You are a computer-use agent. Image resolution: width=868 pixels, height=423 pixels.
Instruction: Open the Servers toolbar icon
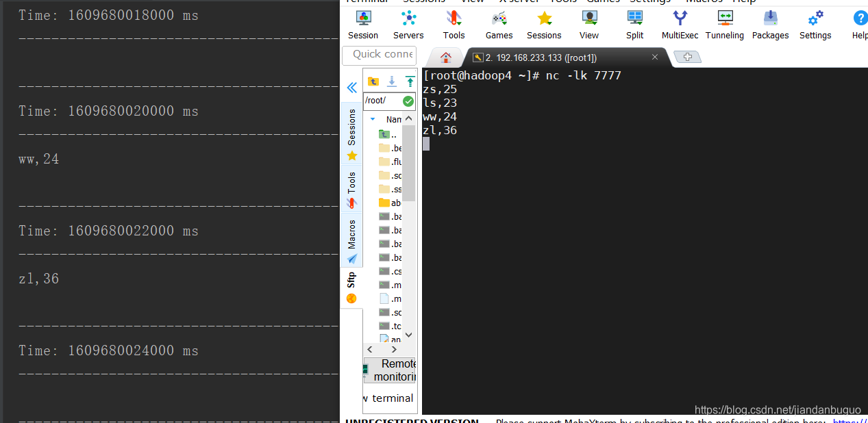click(x=408, y=25)
